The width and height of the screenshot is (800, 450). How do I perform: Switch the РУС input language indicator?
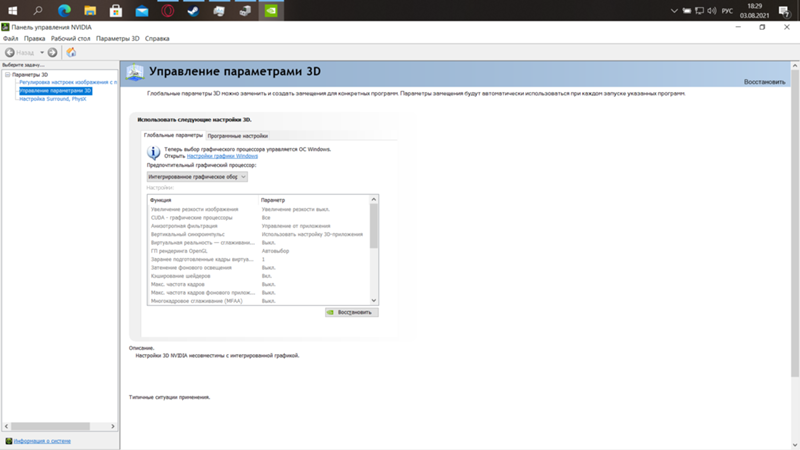(727, 11)
